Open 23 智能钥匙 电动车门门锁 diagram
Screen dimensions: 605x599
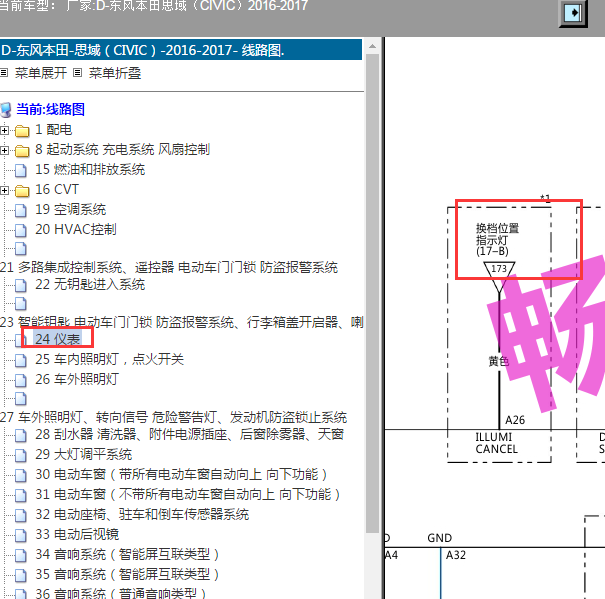click(181, 322)
